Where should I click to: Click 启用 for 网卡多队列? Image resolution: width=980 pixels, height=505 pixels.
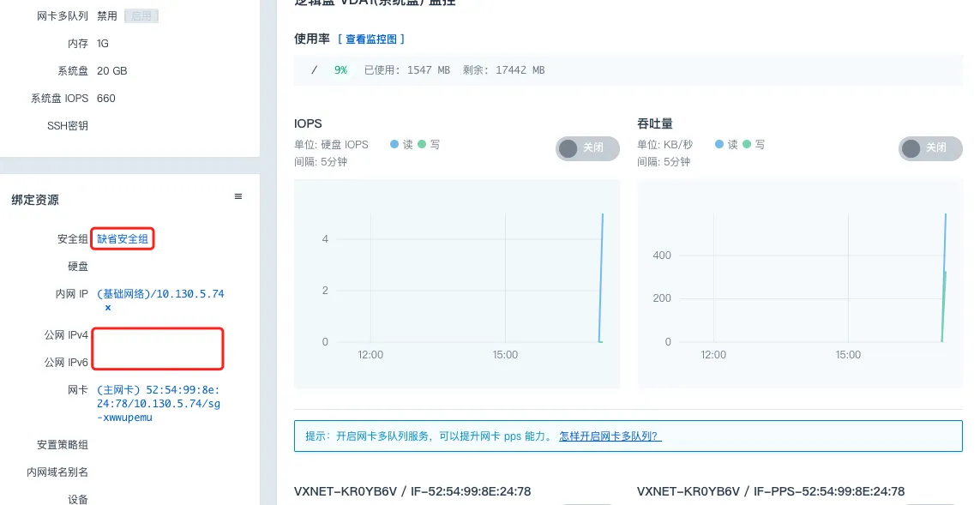point(141,15)
